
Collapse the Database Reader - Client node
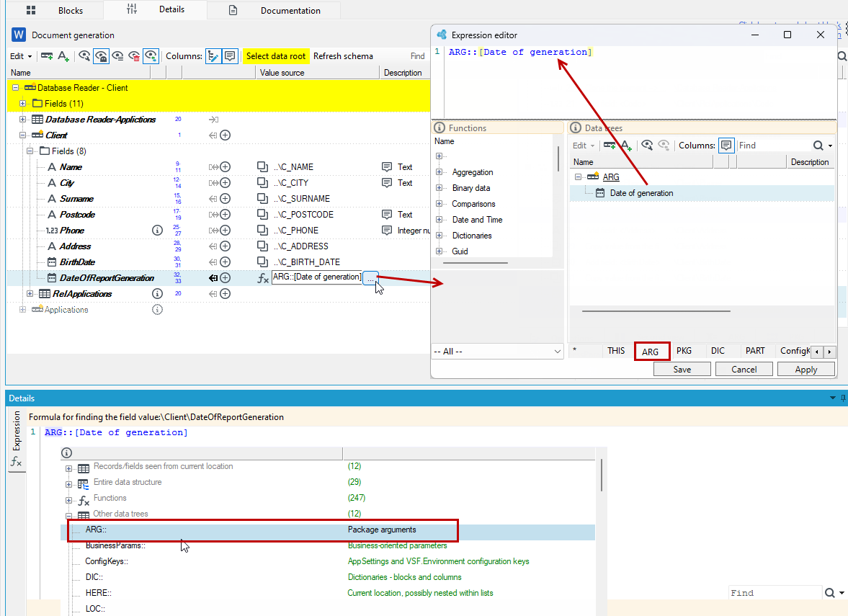pos(15,88)
